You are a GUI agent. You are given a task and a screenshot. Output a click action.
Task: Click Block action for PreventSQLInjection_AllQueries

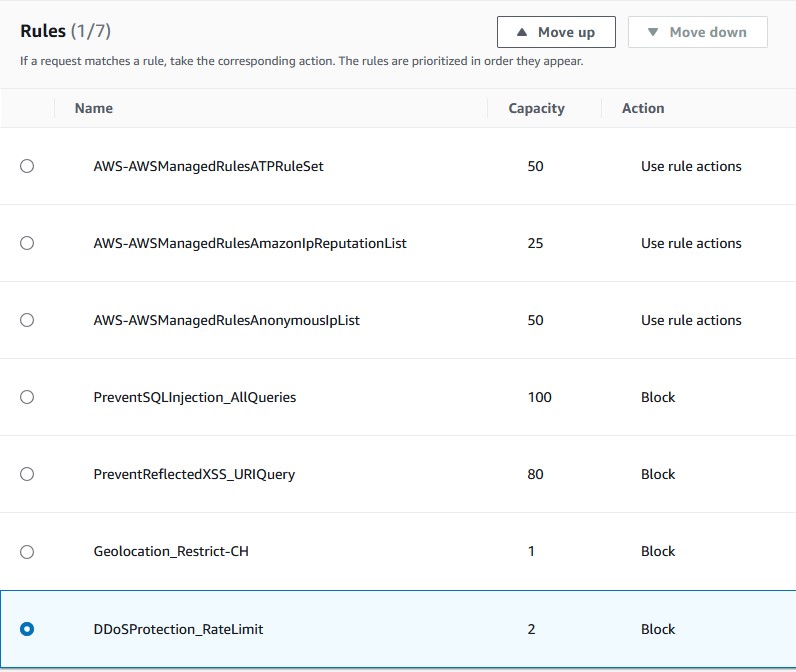coord(658,397)
